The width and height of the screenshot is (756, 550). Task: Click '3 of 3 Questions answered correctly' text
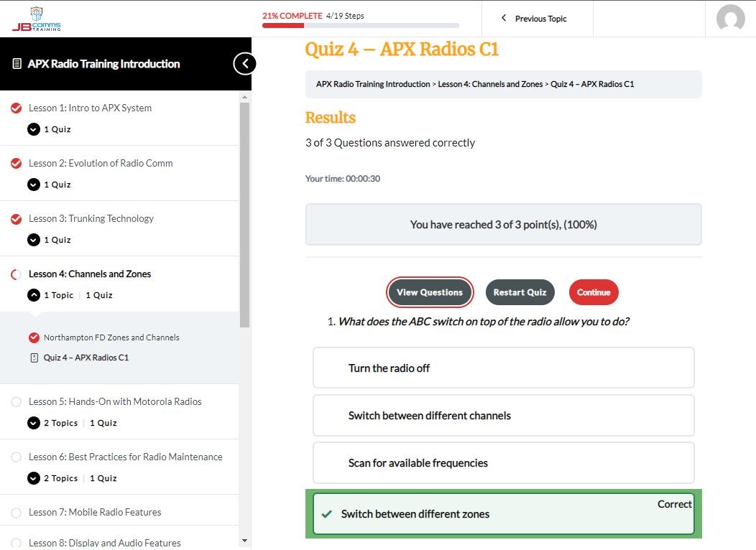390,143
